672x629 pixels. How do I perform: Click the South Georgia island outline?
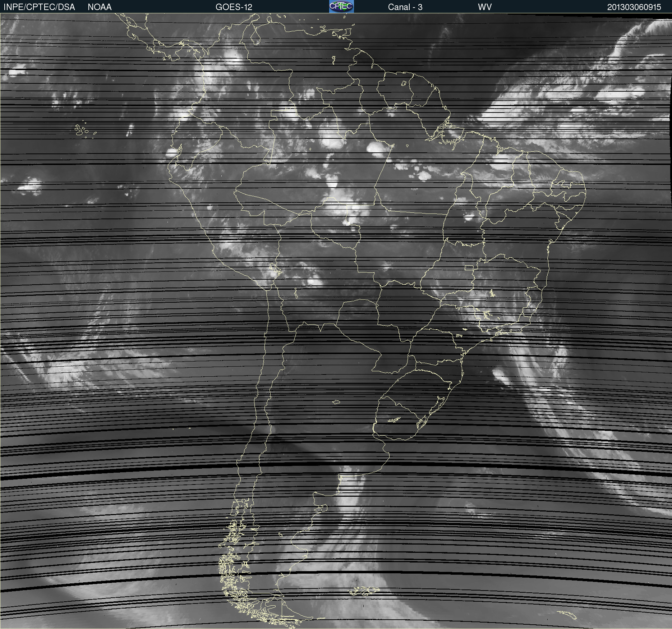pos(568,615)
